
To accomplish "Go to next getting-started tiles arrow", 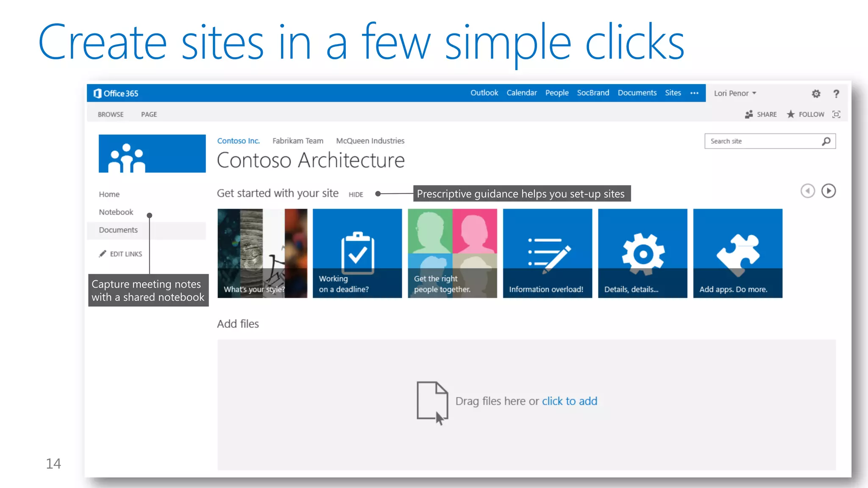I will (829, 191).
